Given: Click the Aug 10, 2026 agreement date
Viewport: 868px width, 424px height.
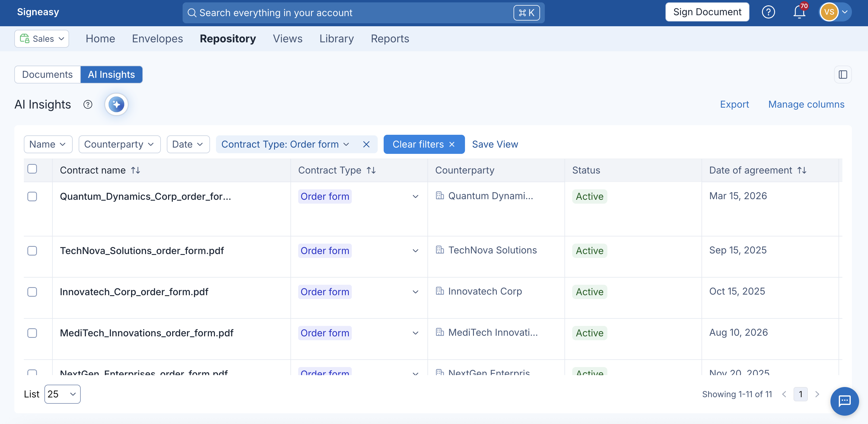Looking at the screenshot, I should click(x=739, y=332).
